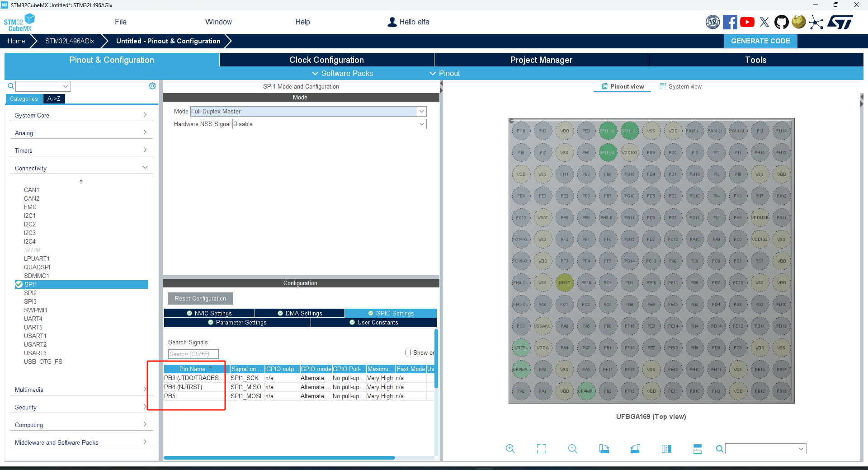
Task: Click the Reset Configuration button
Action: (x=200, y=298)
